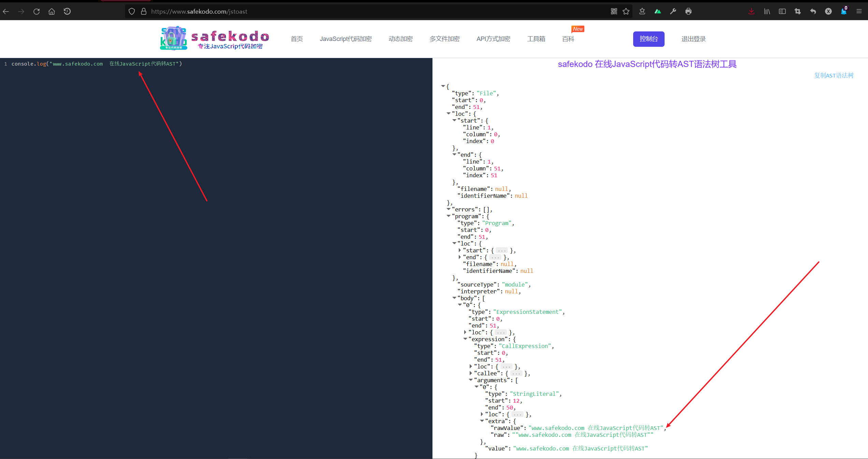Open the extension icon with 0 badge
The height and width of the screenshot is (459, 868).
tap(844, 11)
